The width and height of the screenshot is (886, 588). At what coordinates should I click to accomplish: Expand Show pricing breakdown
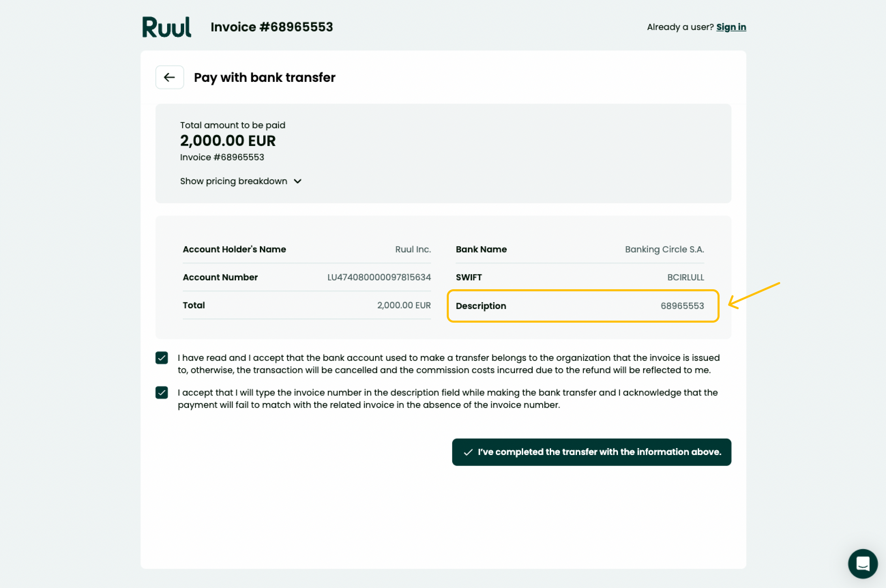pyautogui.click(x=241, y=181)
